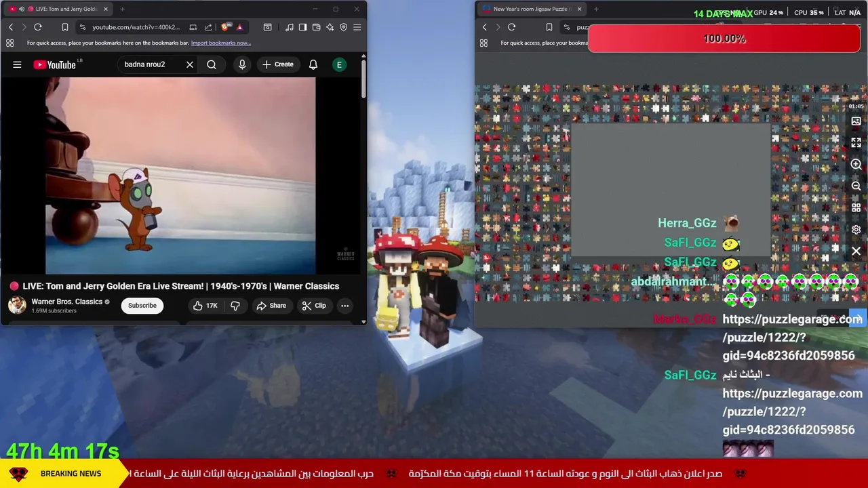868x488 pixels.
Task: Open the YouTube guide hamburger menu
Action: click(17, 64)
